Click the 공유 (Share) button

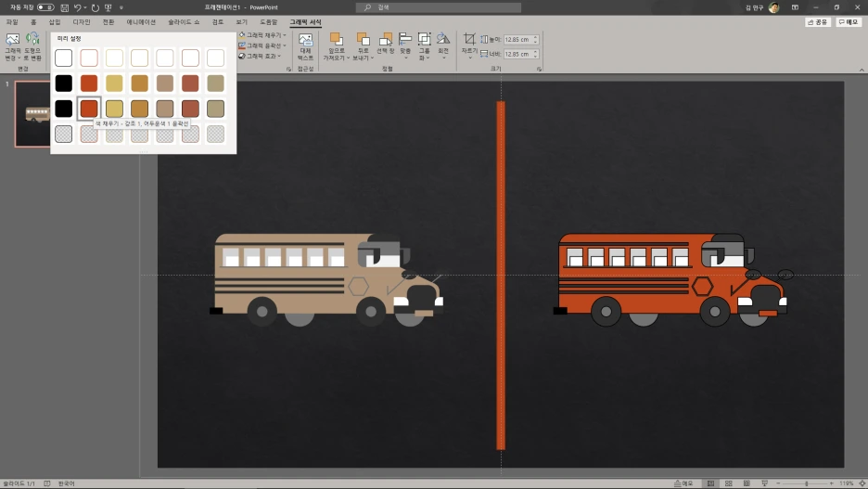[x=818, y=22]
